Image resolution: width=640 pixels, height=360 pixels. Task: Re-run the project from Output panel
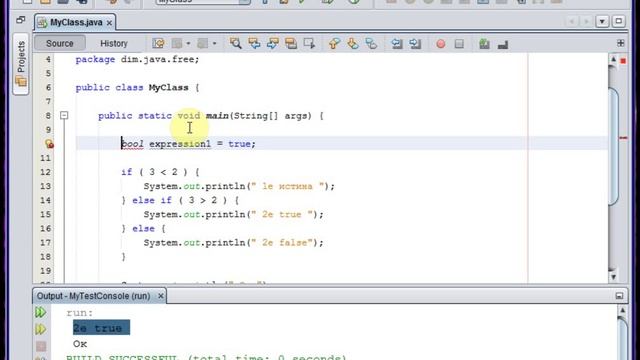[40, 313]
